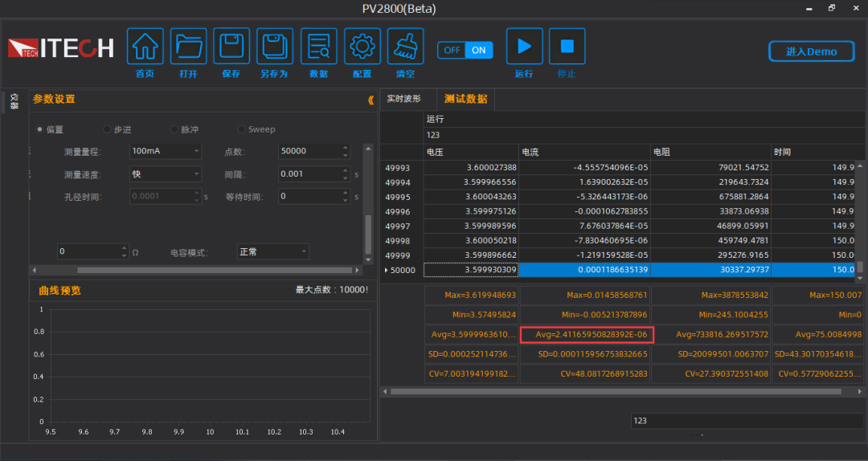Select row 49993 in the data table

tap(403, 167)
